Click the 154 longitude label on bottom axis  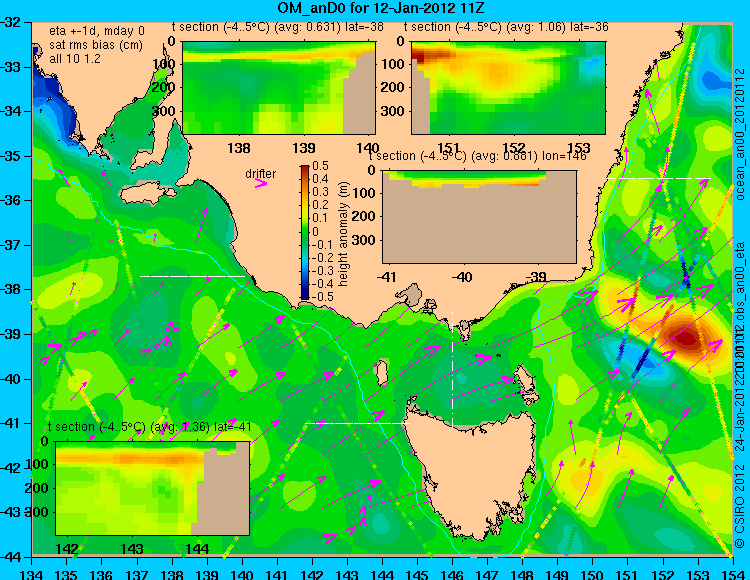732,574
